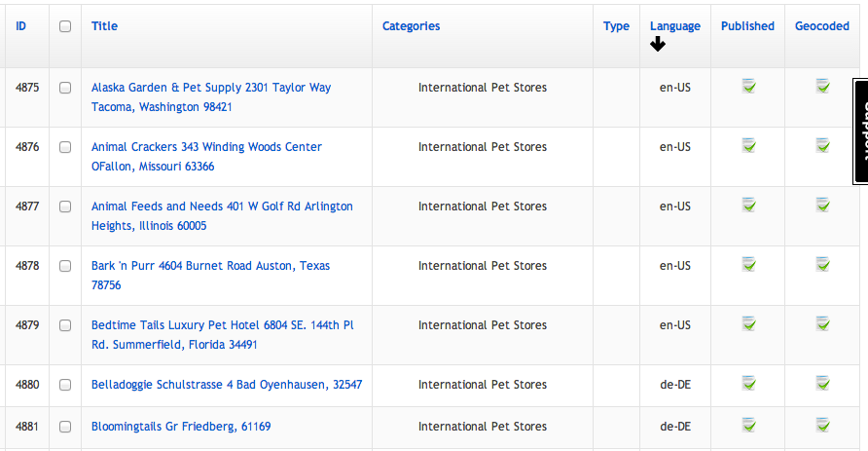Open Belladoggie Schulstrasse entry
868x451 pixels.
(227, 385)
